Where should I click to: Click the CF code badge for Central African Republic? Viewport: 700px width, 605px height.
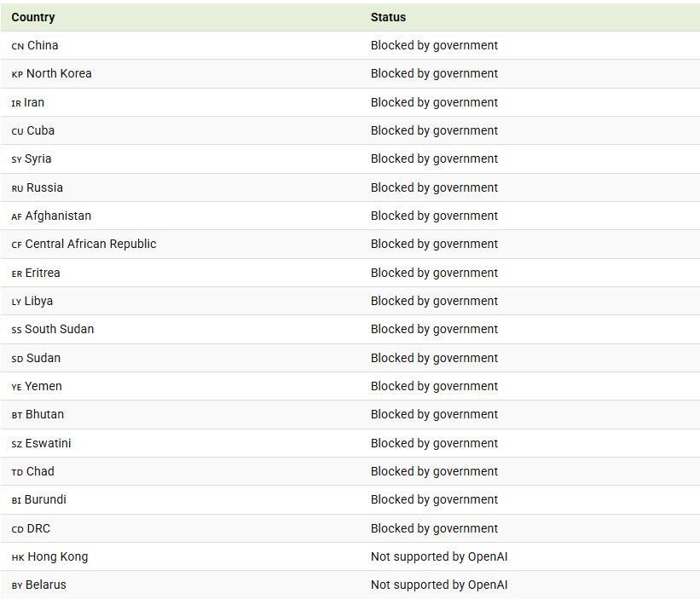pos(16,245)
